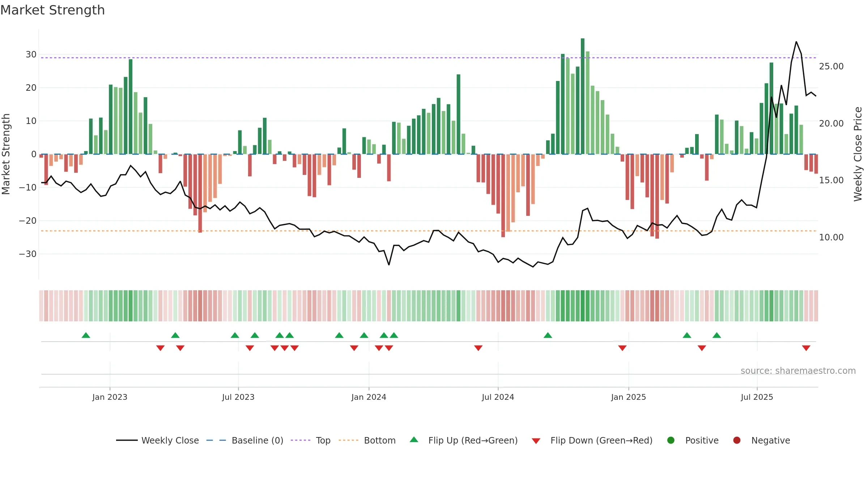Image resolution: width=868 pixels, height=488 pixels.
Task: Click the −30 strength axis label
Action: point(28,254)
